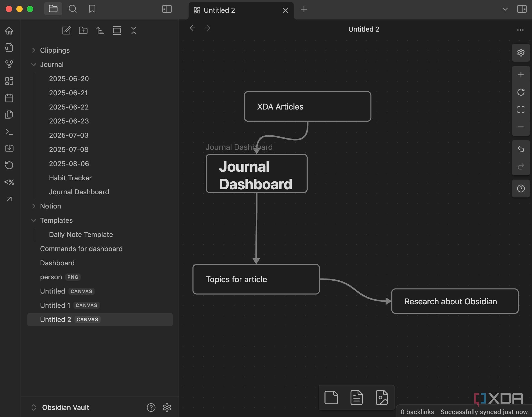Add a note from vault to canvas

pos(356,397)
